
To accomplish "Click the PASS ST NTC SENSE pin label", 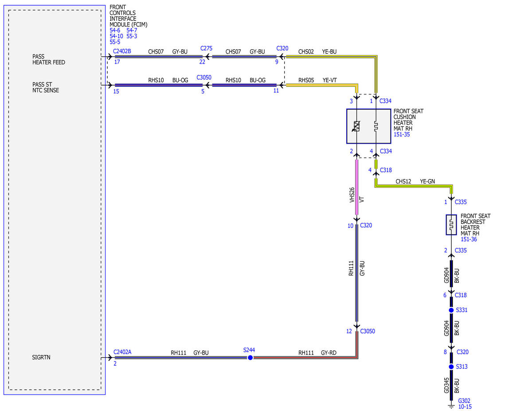I will 46,87.
